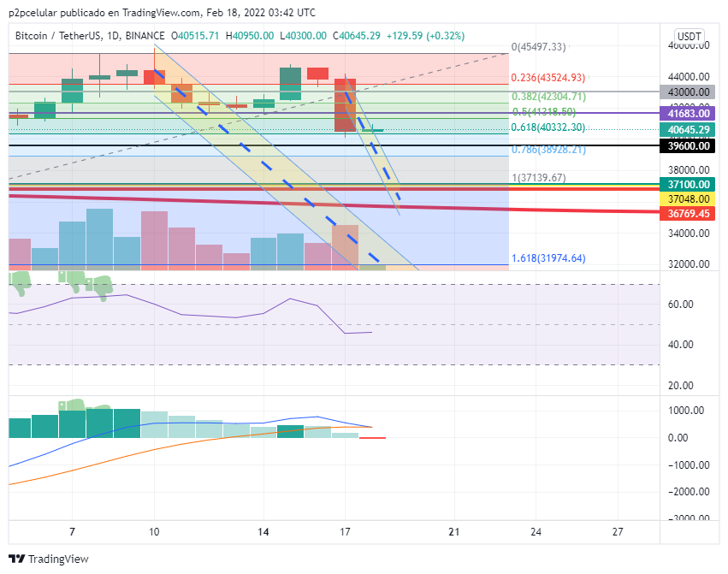Click the RSI 60.00 axis label
The image size is (728, 574).
[x=680, y=305]
